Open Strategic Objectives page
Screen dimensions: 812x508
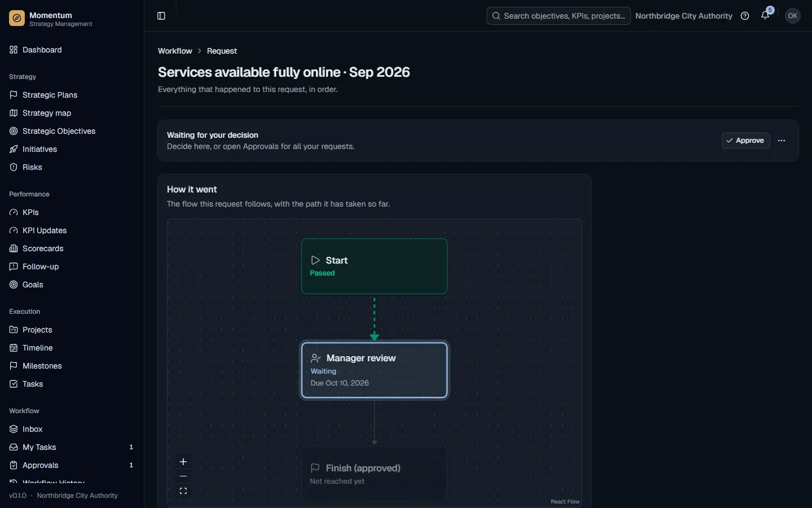click(x=72, y=131)
